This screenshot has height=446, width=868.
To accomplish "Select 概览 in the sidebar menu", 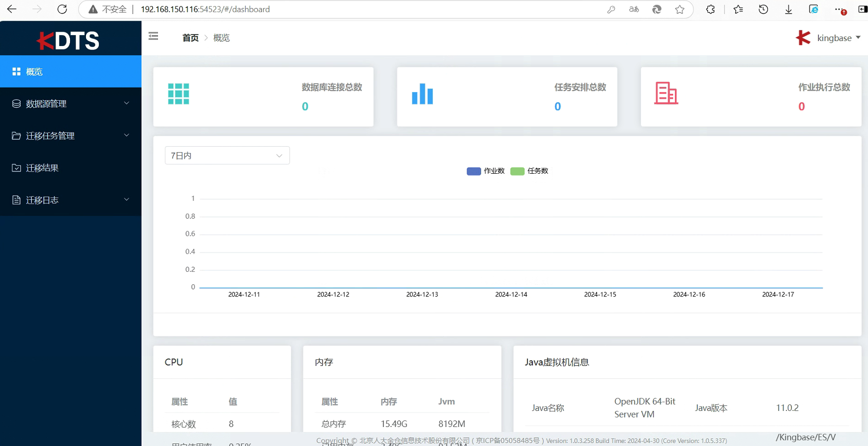I will pyautogui.click(x=70, y=72).
